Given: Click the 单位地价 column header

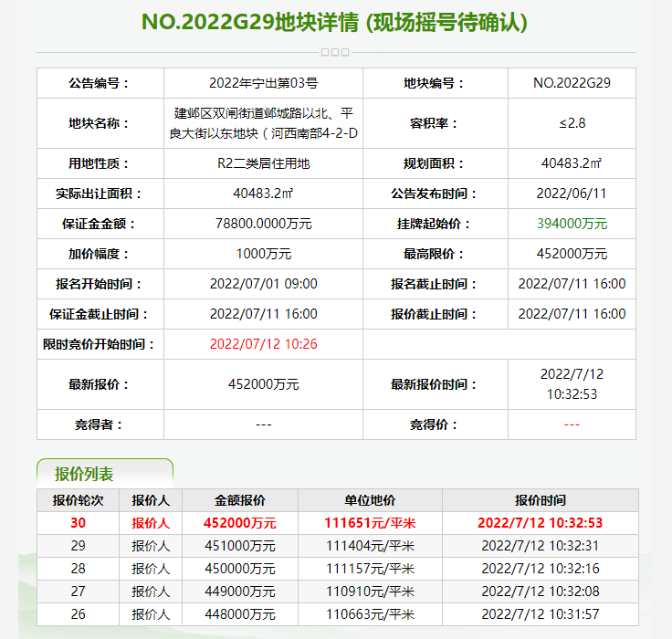Looking at the screenshot, I should tap(371, 500).
